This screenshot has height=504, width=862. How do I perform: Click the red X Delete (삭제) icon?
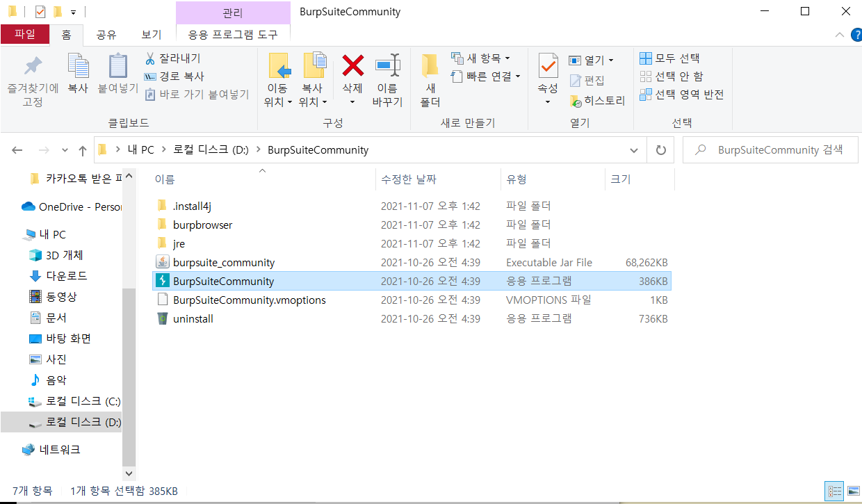pyautogui.click(x=353, y=66)
